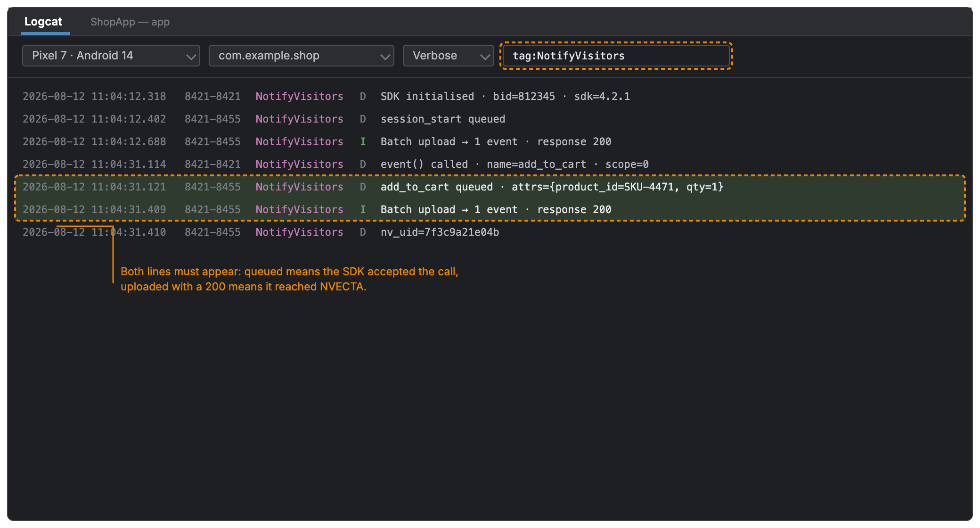Click the D level marker on the add_to_cart queued row
This screenshot has width=980, height=528.
[x=363, y=187]
